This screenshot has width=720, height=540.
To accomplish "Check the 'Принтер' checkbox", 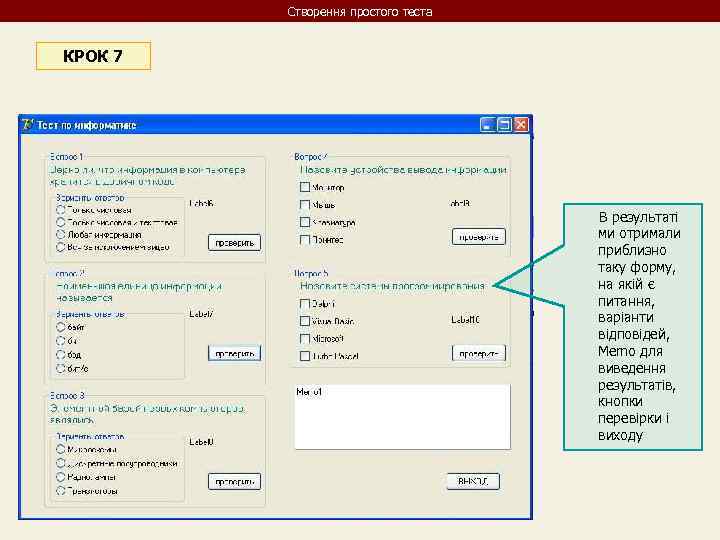I will 304,240.
